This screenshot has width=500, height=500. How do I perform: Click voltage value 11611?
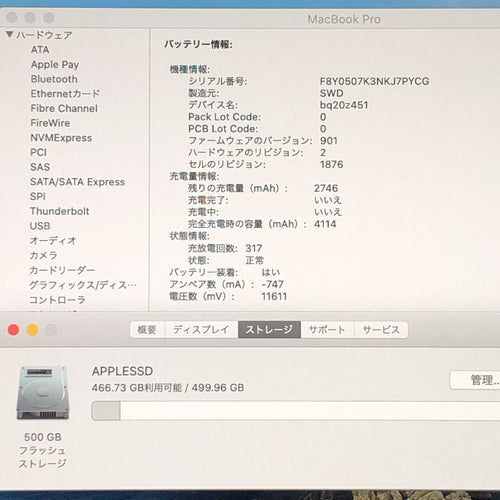(x=274, y=296)
